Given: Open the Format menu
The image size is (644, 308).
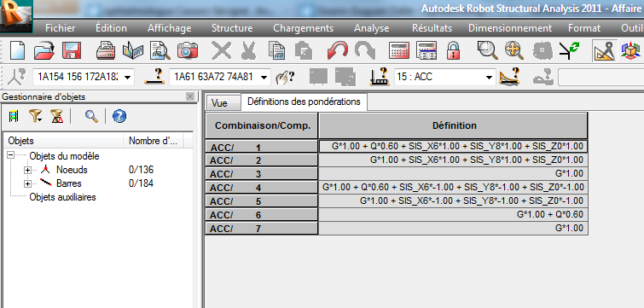Looking at the screenshot, I should tap(584, 28).
